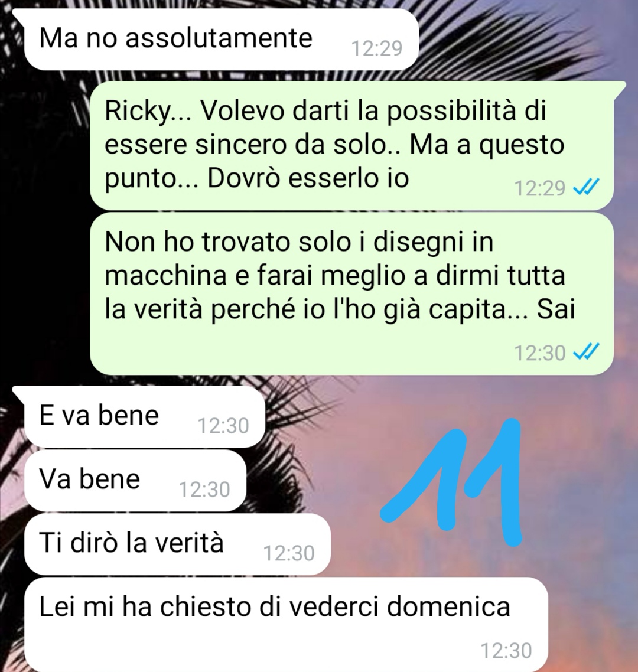Tap the 'Ma no assolutamente' message bubble
This screenshot has width=638, height=672.
pos(221,40)
